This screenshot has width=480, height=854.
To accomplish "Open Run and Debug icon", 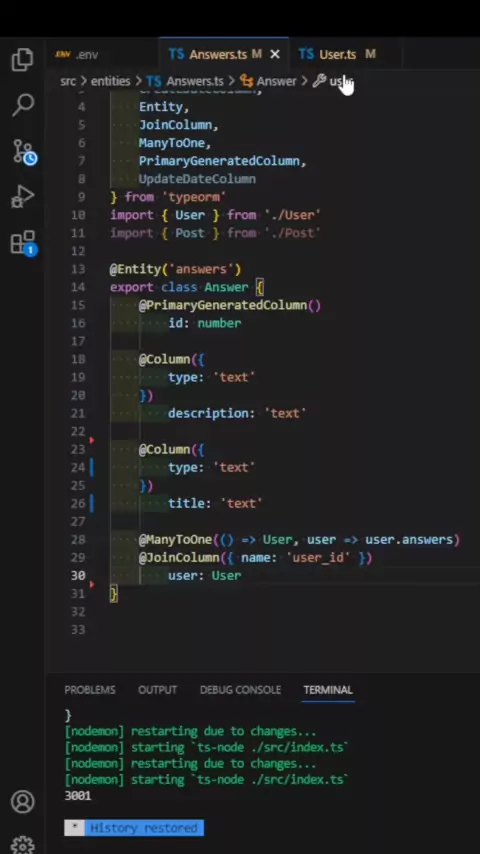I will tap(22, 197).
